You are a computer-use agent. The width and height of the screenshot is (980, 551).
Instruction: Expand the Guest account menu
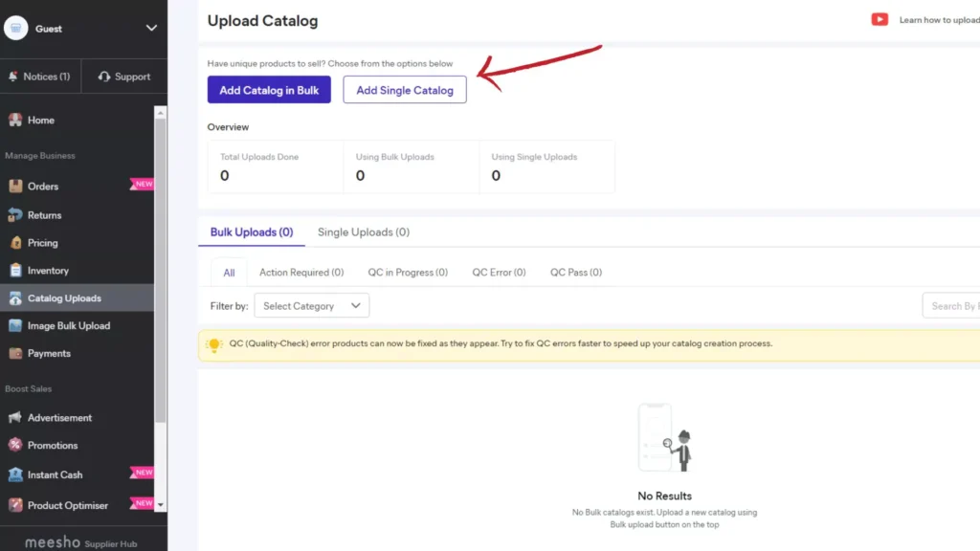(151, 28)
